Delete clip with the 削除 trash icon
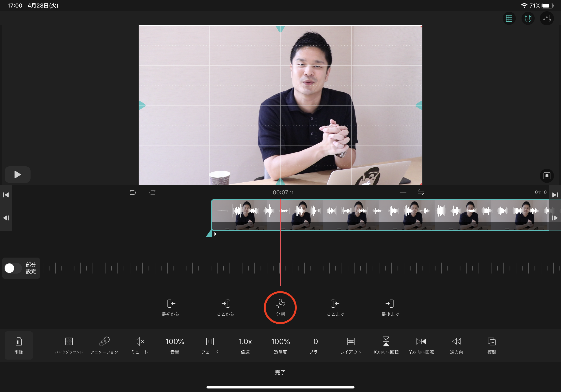This screenshot has height=392, width=561. [19, 345]
